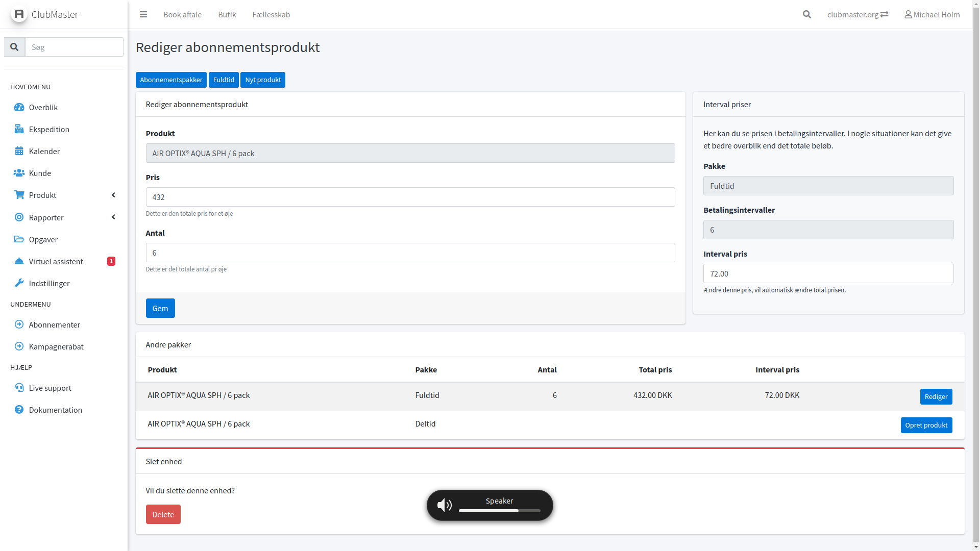Screen dimensions: 980x551
Task: Expand the Produkt sidebar submenu
Action: pyautogui.click(x=113, y=195)
